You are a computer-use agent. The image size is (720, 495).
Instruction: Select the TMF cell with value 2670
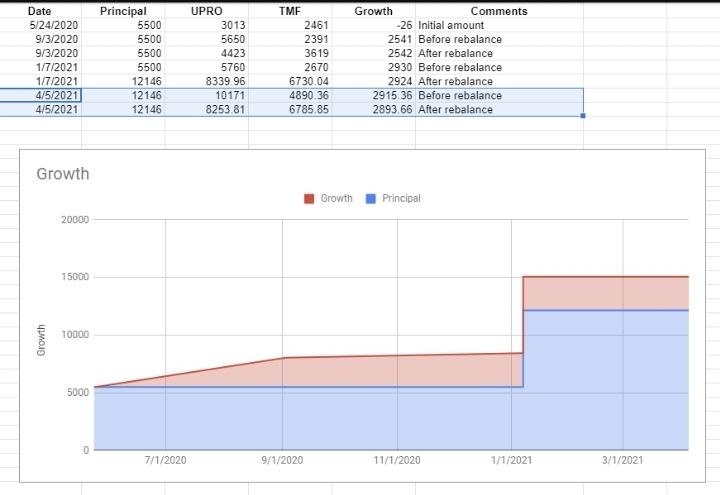click(x=290, y=68)
